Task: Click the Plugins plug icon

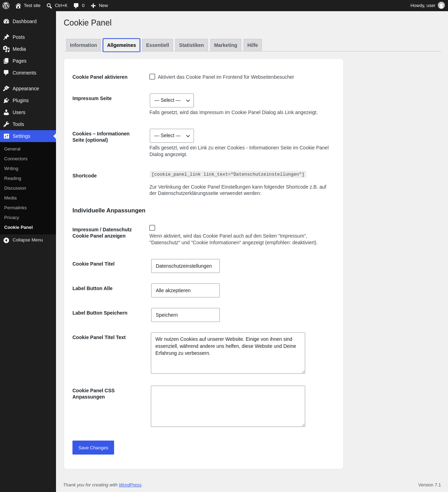Action: (x=6, y=100)
